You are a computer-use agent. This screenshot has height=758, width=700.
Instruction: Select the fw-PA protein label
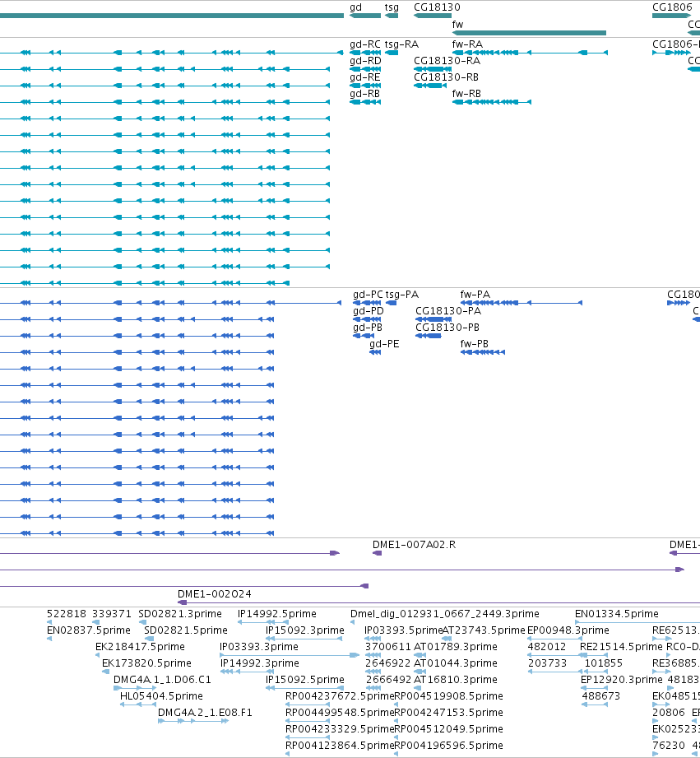tap(475, 295)
